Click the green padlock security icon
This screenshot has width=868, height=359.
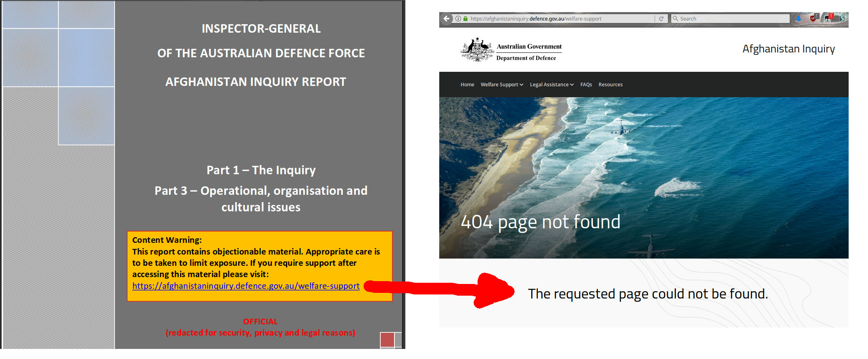[x=465, y=19]
